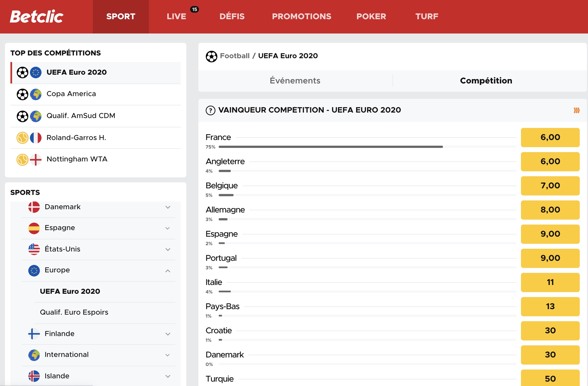
Task: Select Qualif. Euro Espoirs under Europe
Action: [x=74, y=312]
